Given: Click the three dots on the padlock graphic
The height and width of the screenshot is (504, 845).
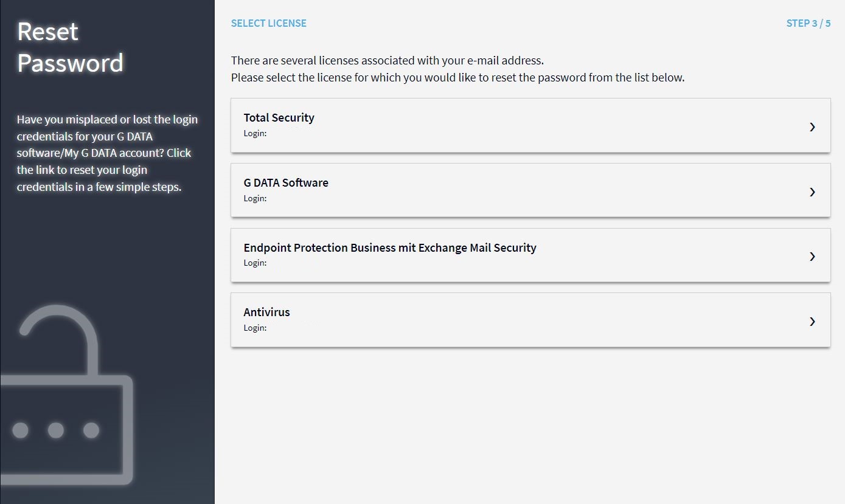Looking at the screenshot, I should tap(55, 430).
